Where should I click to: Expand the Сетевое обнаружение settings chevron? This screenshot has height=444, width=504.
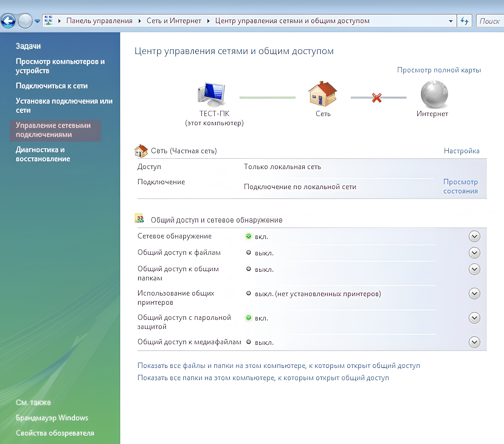[x=474, y=237]
